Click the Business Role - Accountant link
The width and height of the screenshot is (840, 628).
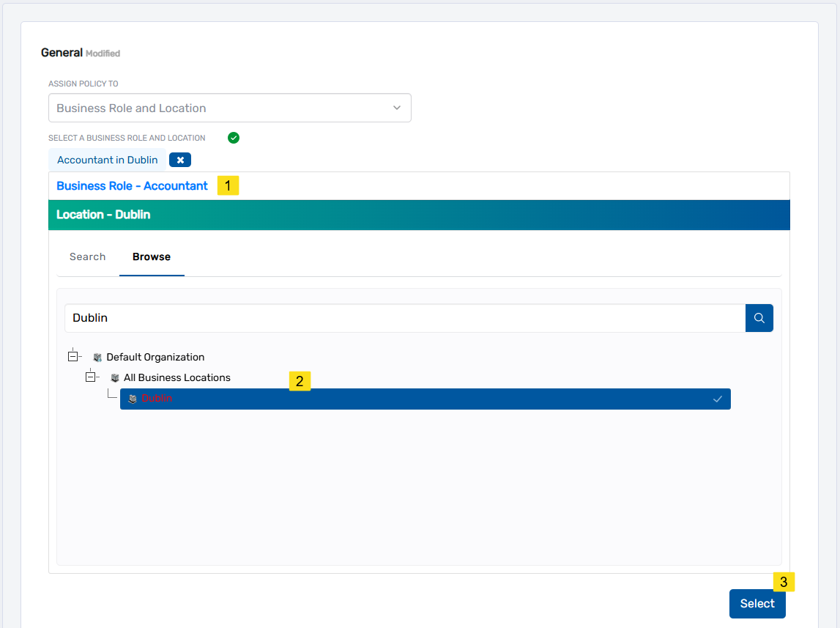[132, 185]
